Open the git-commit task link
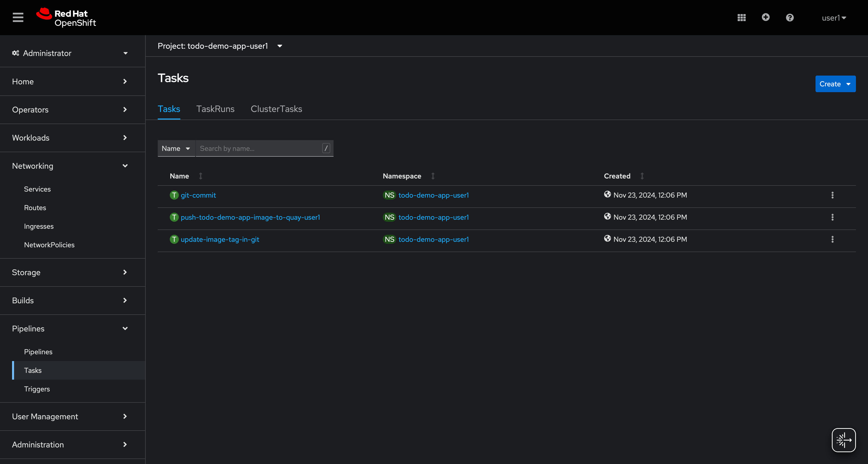Viewport: 868px width, 464px height. [x=198, y=195]
